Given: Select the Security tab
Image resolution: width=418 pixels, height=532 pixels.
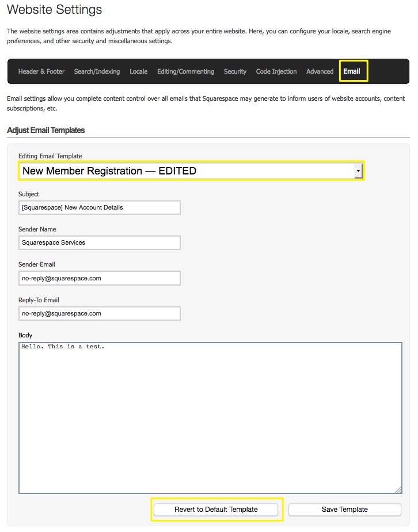Looking at the screenshot, I should [235, 71].
